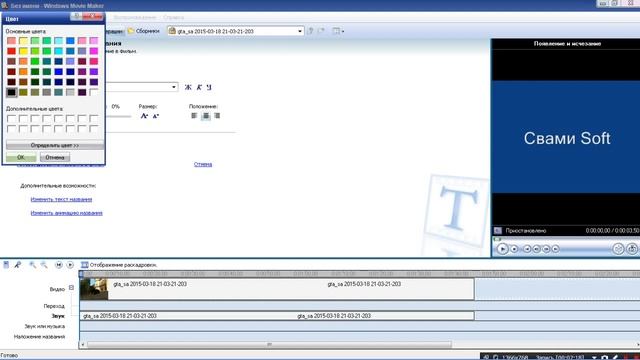Screen dimensions: 640x360
Task: Step to the previous frame in preview
Action: [x=536, y=249]
